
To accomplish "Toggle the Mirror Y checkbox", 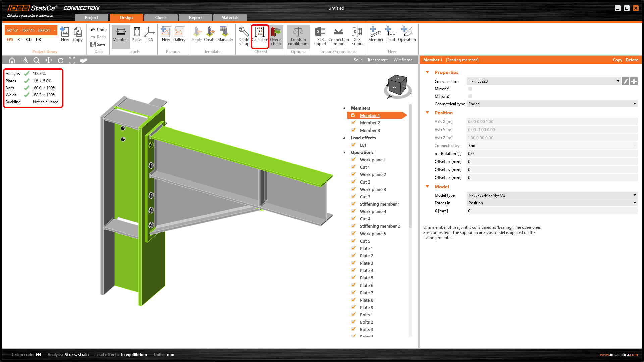I will (470, 89).
